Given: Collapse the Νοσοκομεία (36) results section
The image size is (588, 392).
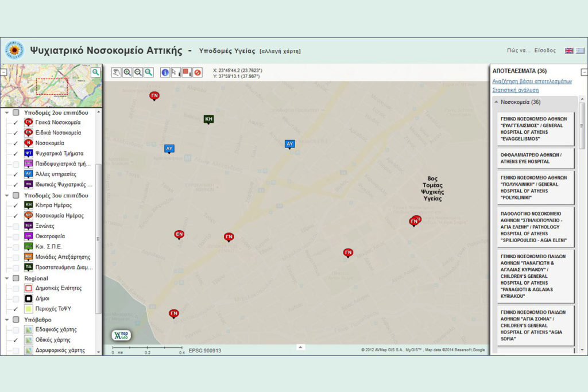Looking at the screenshot, I should [496, 102].
